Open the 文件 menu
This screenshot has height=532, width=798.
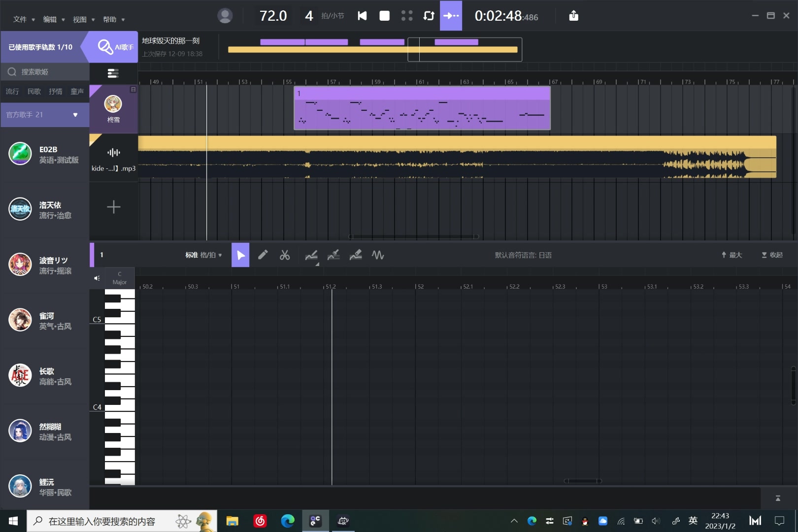(x=21, y=19)
